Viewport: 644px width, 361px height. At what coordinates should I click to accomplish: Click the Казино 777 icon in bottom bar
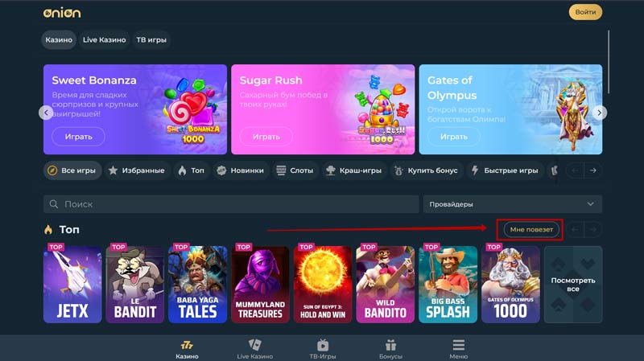pos(187,345)
